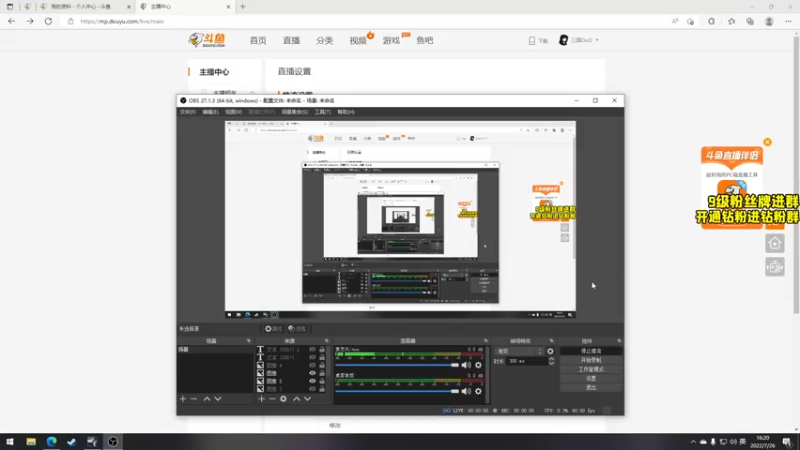Click the browser address bar

(x=365, y=21)
